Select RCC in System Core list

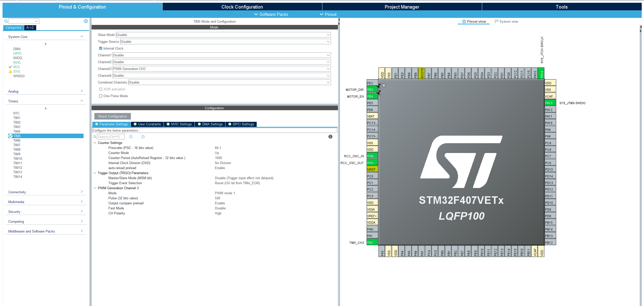pyautogui.click(x=17, y=67)
